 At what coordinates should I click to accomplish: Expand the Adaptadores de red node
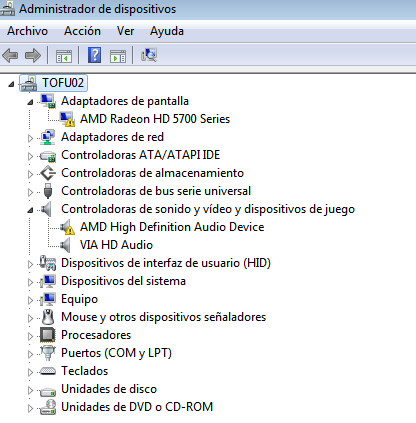click(30, 138)
